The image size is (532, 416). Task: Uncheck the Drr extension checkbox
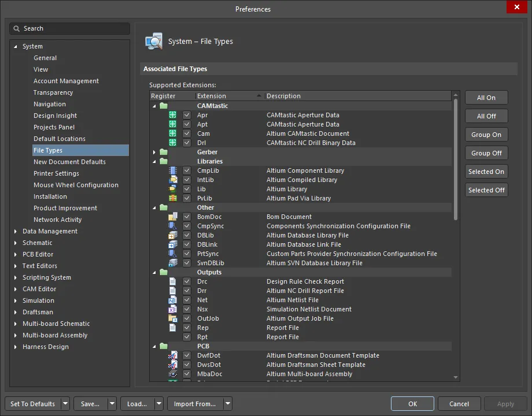tap(187, 291)
